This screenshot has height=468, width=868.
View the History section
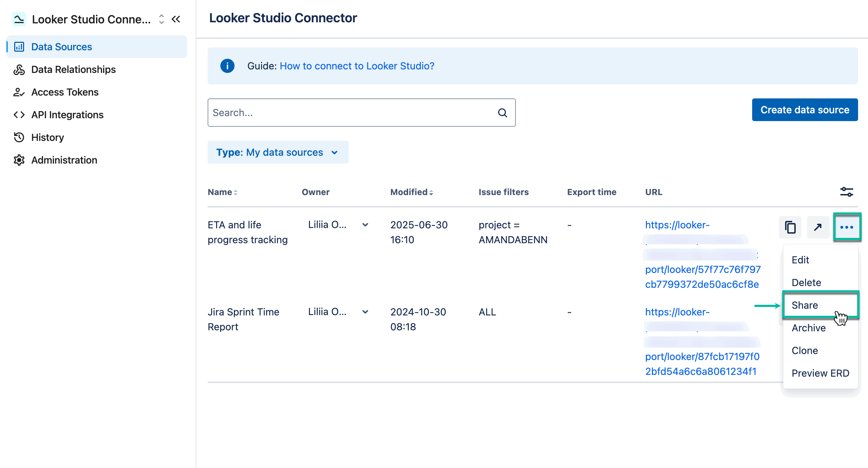click(47, 137)
